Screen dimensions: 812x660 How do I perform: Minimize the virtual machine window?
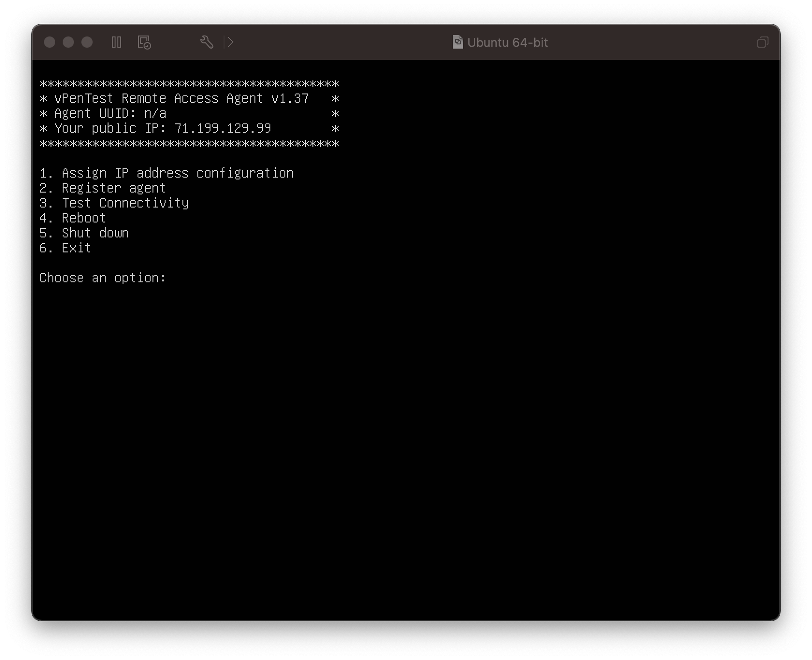pos(68,43)
